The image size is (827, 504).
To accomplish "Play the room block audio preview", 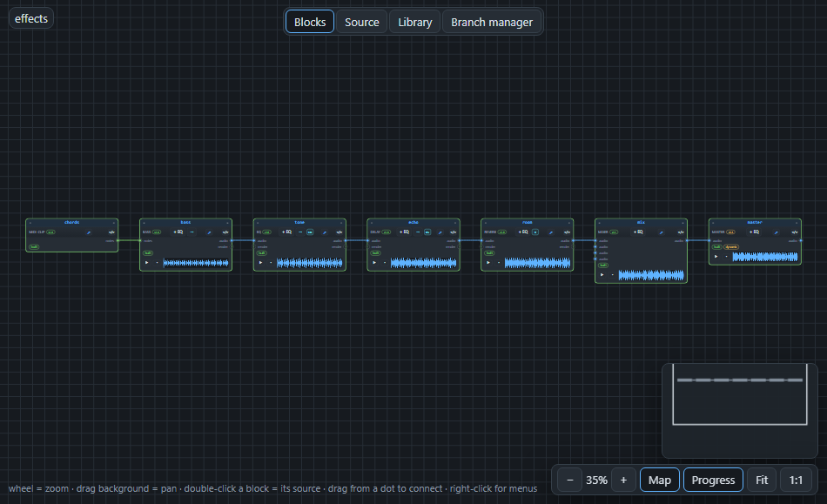I will (488, 263).
